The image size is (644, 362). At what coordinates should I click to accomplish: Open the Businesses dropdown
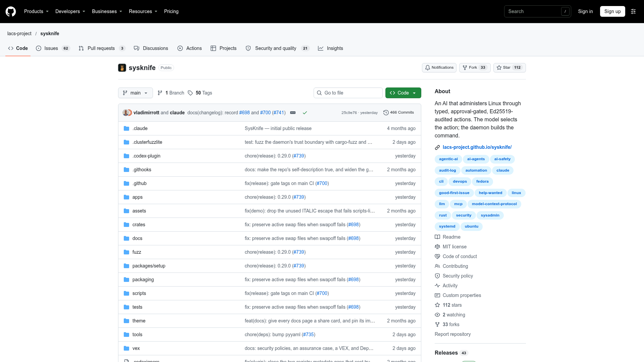point(107,11)
